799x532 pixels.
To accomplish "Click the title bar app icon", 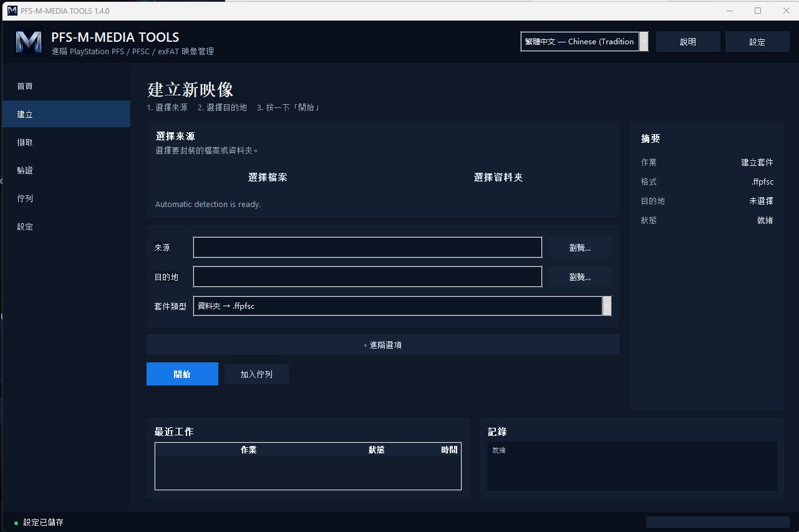I will (x=12, y=11).
